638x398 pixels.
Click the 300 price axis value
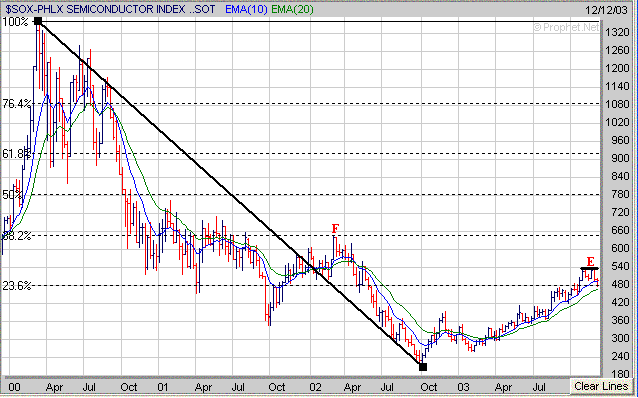pos(620,338)
